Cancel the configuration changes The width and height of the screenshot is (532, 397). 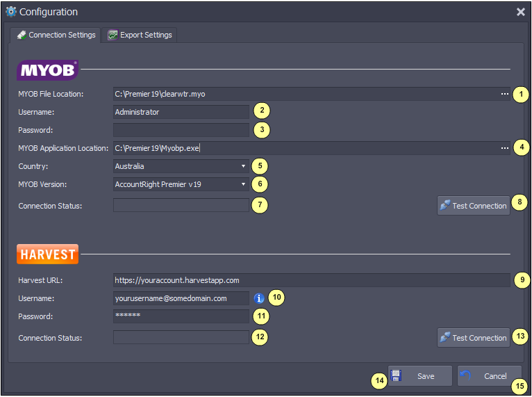[x=489, y=376]
